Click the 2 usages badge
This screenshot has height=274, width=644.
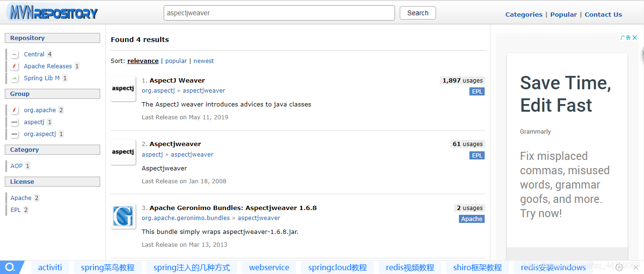click(469, 208)
